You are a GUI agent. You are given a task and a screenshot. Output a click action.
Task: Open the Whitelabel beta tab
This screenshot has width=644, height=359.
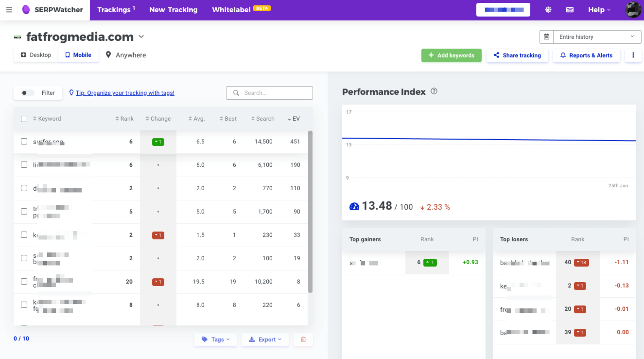pyautogui.click(x=241, y=10)
